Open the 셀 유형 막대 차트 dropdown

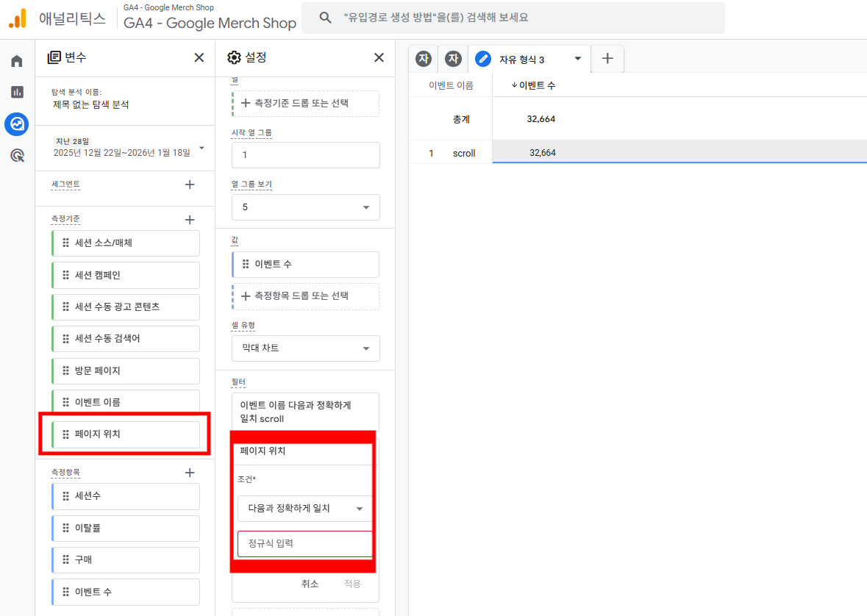(x=306, y=348)
